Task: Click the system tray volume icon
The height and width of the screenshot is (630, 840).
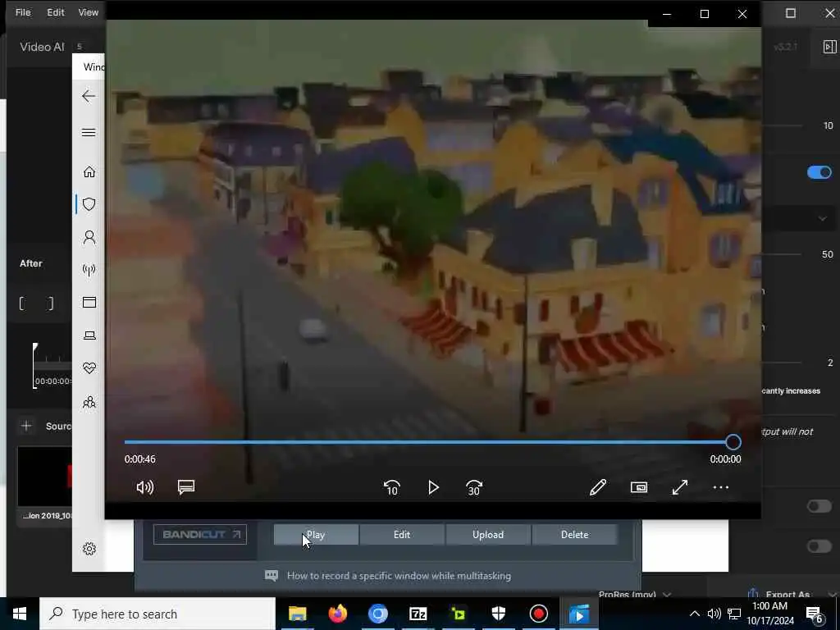Action: [714, 614]
